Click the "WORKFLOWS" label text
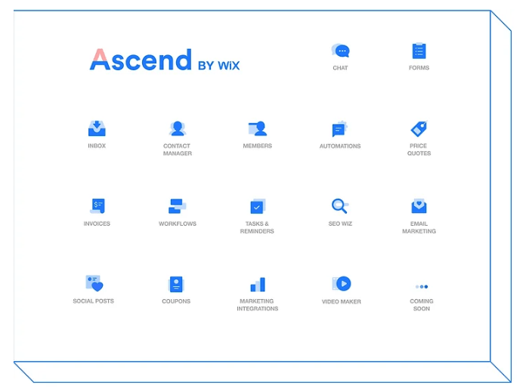 (178, 224)
